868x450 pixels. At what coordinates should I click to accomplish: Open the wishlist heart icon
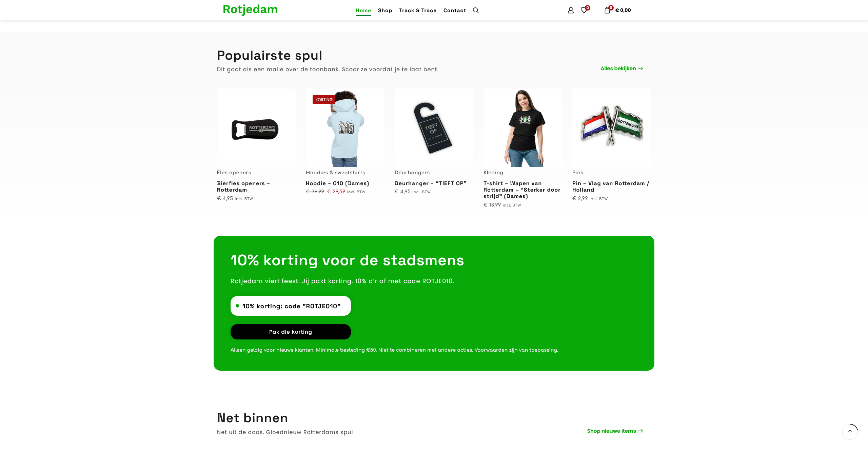tap(584, 10)
